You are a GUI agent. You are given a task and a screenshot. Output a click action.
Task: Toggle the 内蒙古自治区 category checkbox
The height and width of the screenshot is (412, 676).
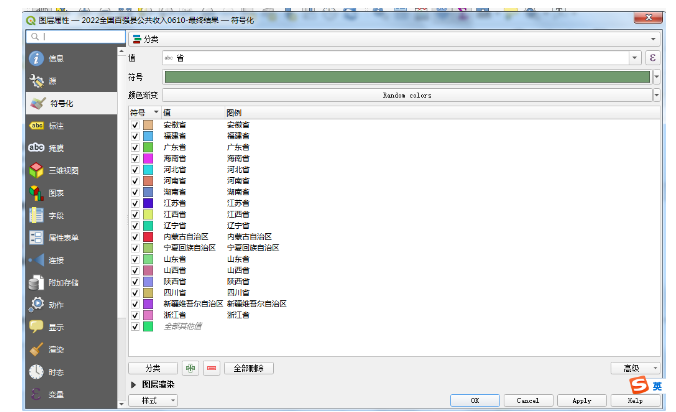[x=135, y=237]
